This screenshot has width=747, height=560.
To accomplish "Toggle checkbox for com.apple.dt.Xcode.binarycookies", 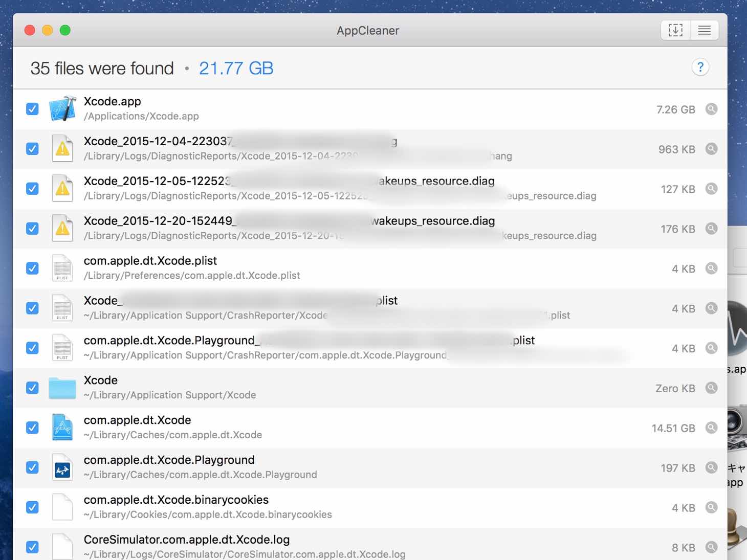I will tap(32, 507).
